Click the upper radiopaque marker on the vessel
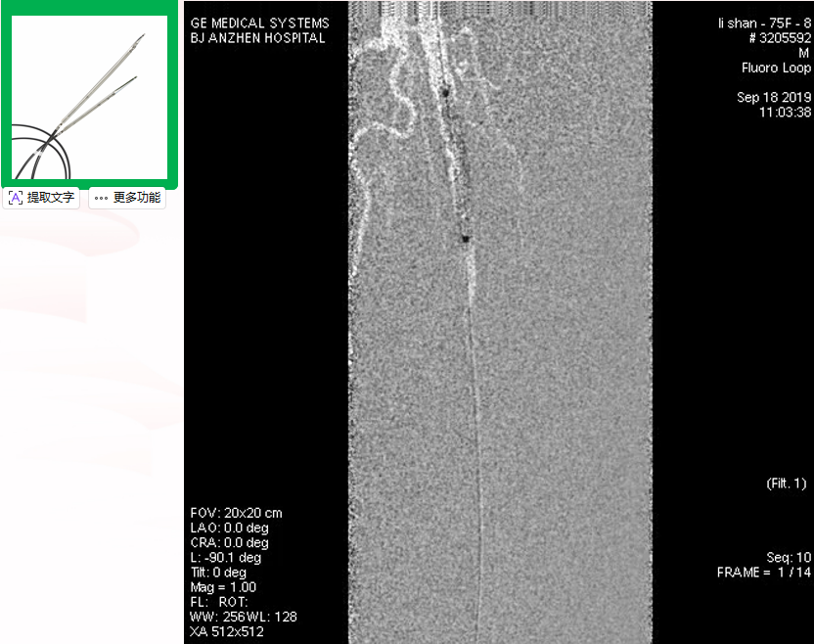The image size is (814, 644). 444,93
